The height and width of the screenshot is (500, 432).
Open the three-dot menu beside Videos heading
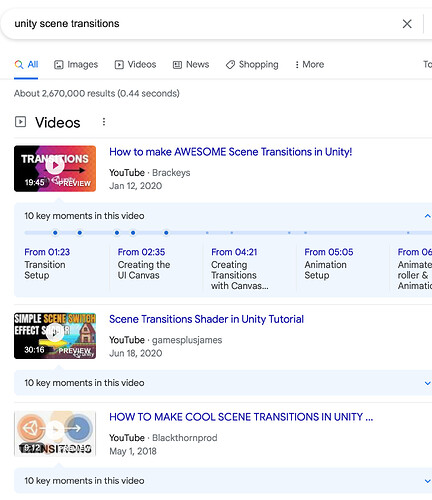104,122
